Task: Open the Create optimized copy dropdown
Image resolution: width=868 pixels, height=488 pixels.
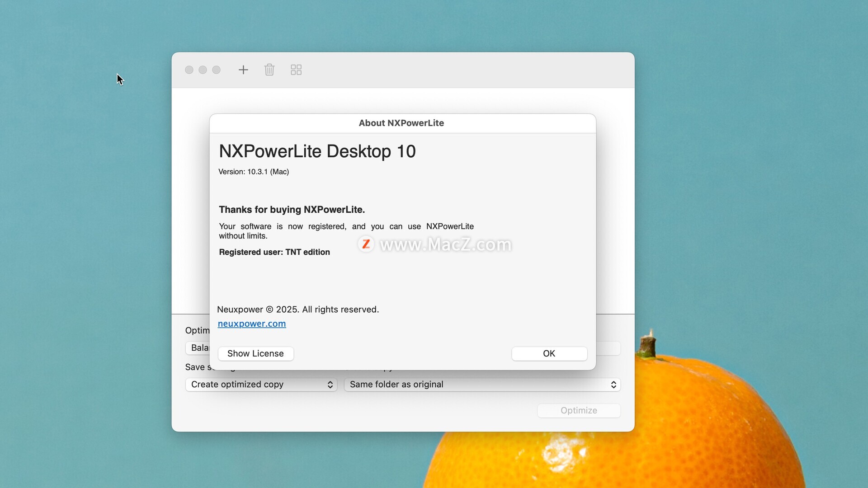Action: (261, 385)
